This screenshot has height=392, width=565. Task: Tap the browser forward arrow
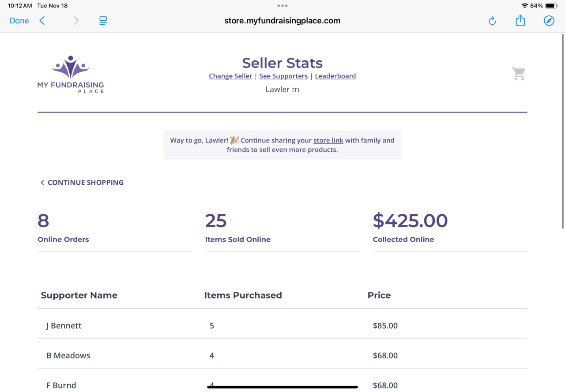[x=76, y=21]
